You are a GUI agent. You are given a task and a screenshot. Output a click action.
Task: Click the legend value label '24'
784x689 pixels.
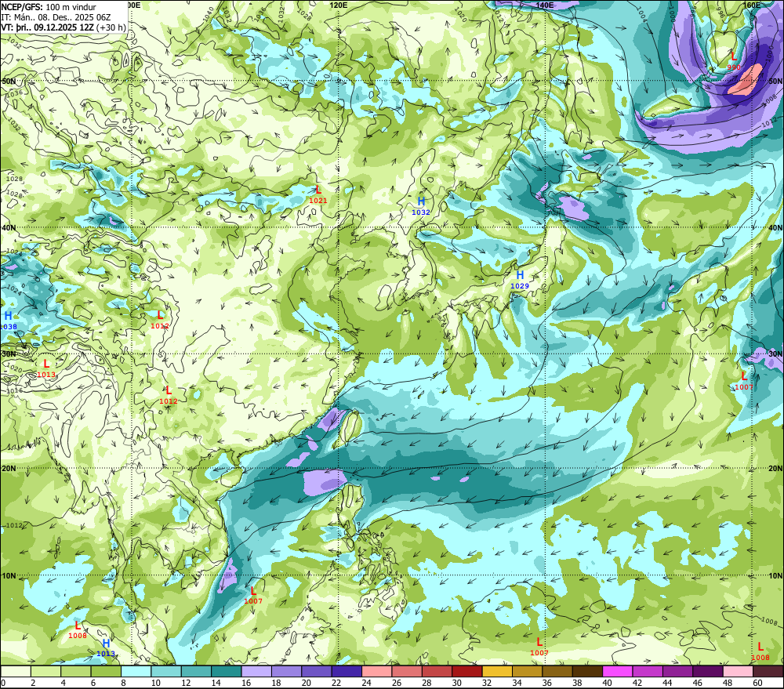(366, 683)
